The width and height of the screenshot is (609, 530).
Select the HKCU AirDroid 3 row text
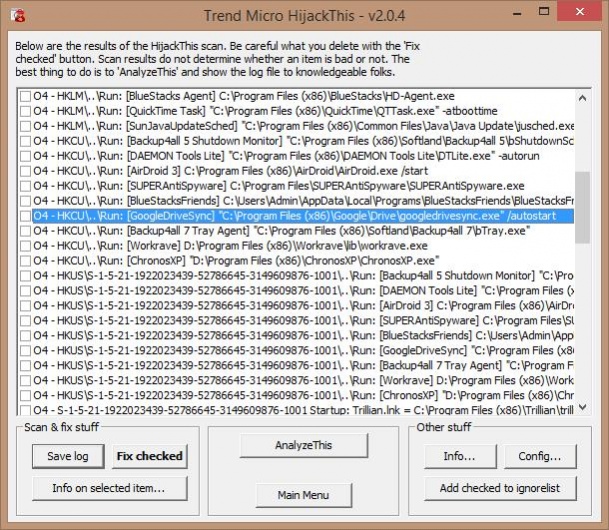coord(230,171)
